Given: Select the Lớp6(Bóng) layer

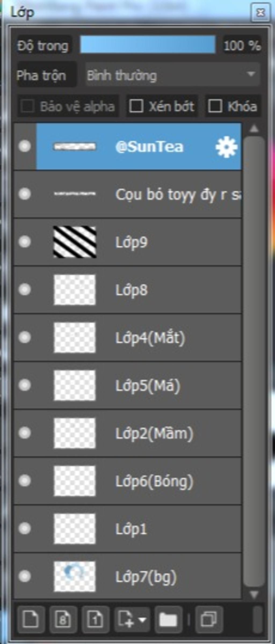Looking at the screenshot, I should click(x=128, y=481).
